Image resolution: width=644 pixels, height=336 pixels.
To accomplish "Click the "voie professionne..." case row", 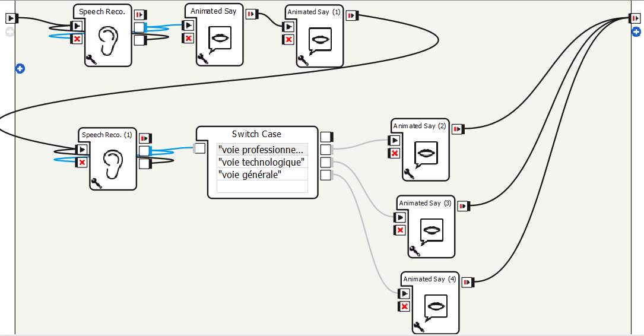I will click(262, 150).
